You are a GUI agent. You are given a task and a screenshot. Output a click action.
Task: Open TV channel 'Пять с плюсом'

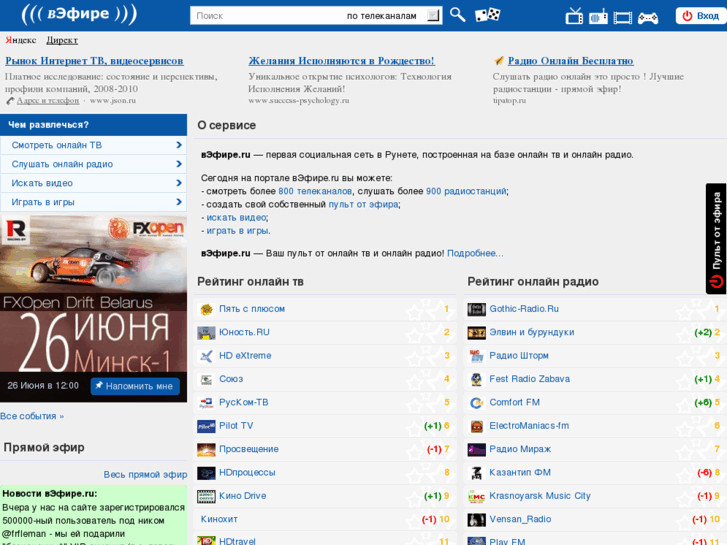coord(252,309)
